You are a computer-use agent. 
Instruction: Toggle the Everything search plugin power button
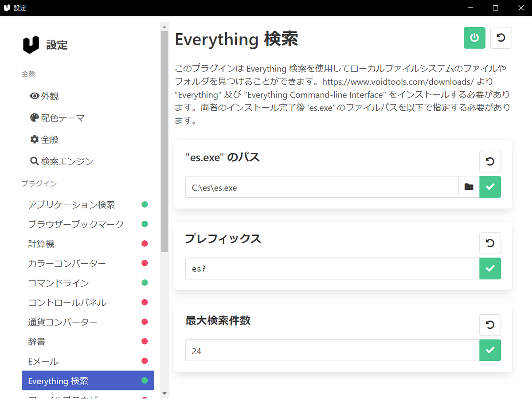click(x=474, y=38)
